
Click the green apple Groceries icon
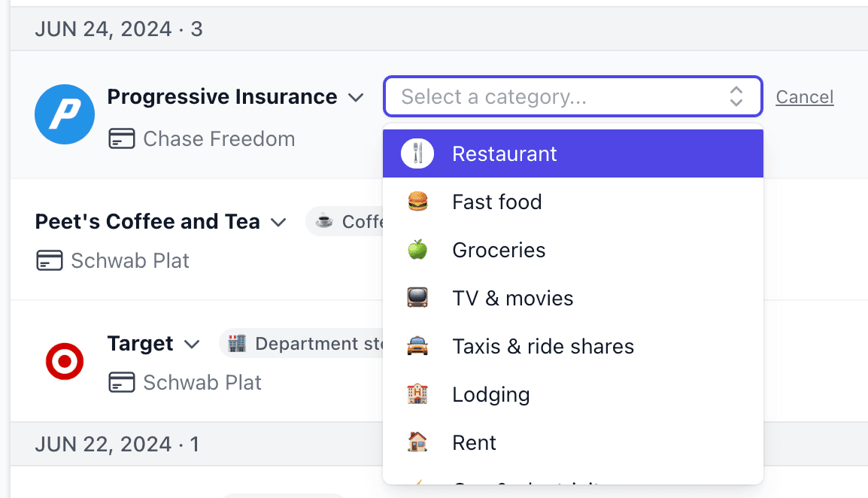pyautogui.click(x=417, y=250)
